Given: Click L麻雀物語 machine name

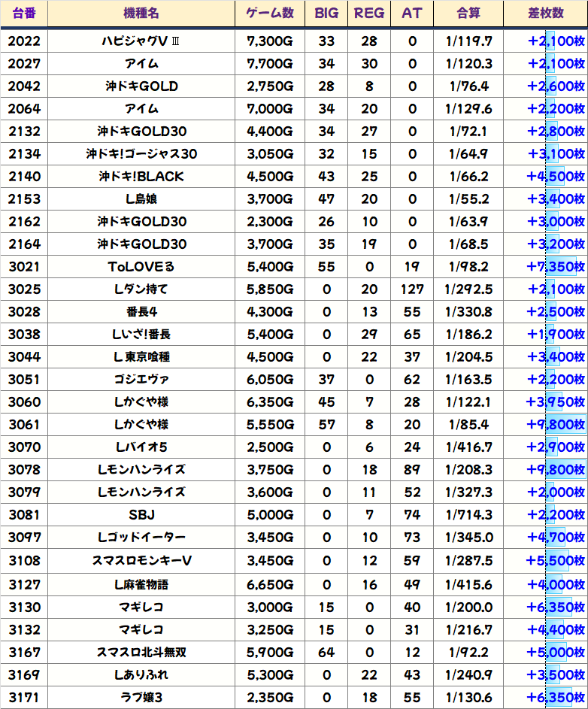Looking at the screenshot, I should (x=141, y=585).
